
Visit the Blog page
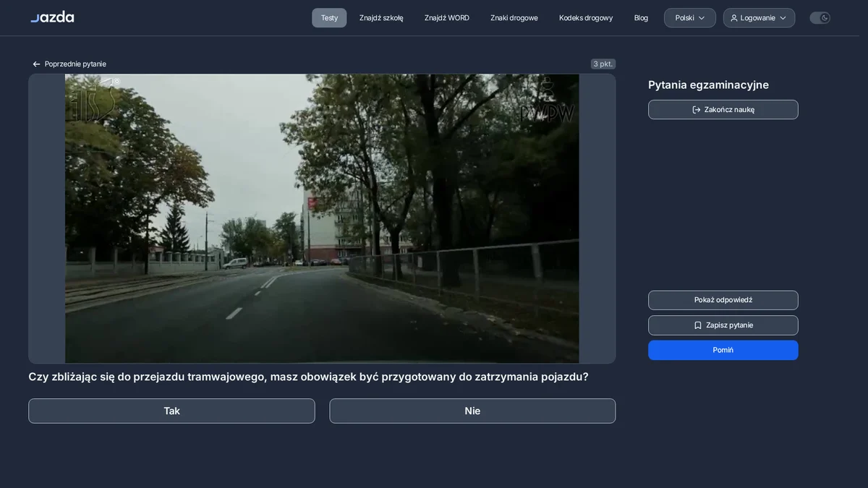(x=641, y=18)
